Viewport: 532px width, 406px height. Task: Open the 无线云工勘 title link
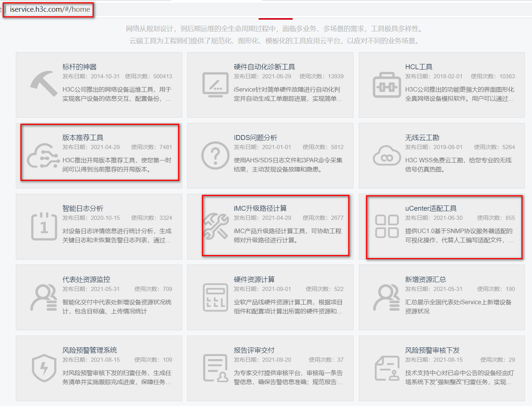click(422, 138)
